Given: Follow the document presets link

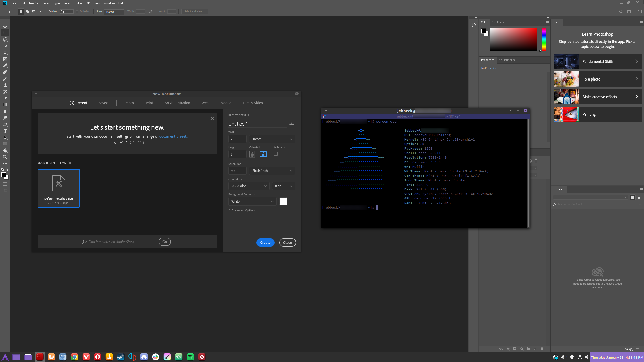Looking at the screenshot, I should coord(173,136).
